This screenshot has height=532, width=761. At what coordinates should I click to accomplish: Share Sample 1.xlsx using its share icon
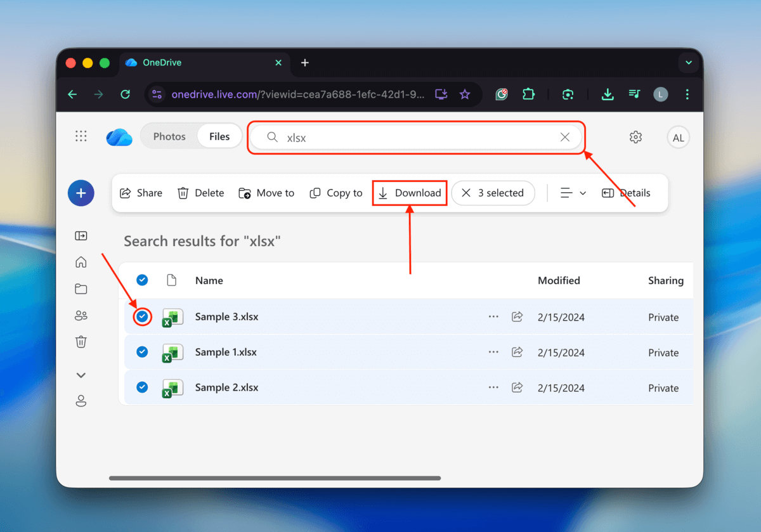point(517,352)
